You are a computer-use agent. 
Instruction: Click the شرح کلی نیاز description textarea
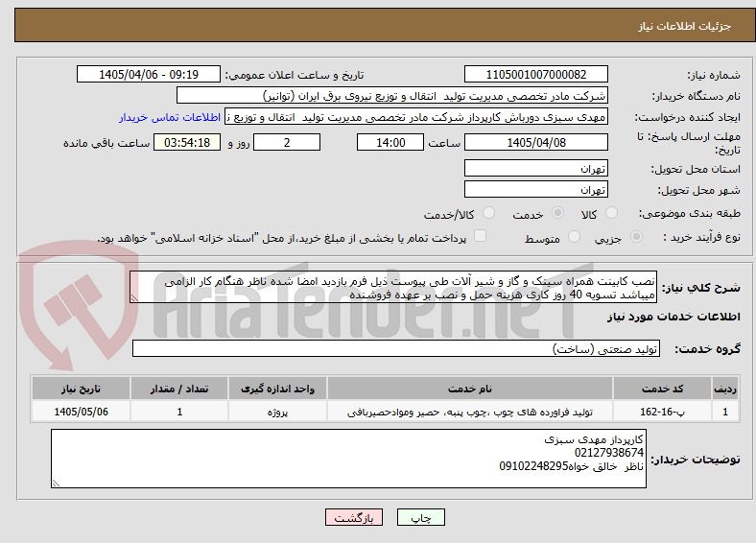coord(393,287)
